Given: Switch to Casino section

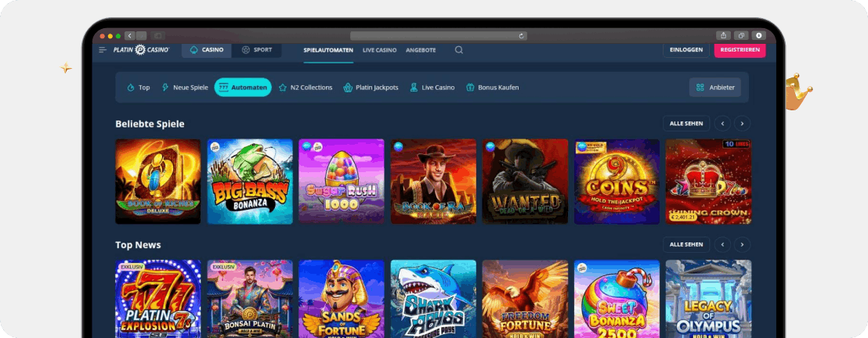Looking at the screenshot, I should click(x=207, y=50).
